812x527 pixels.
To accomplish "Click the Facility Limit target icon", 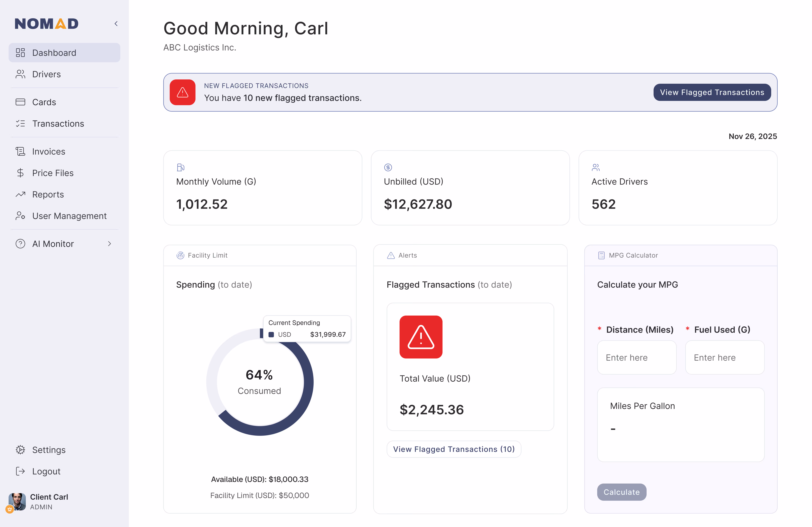I will coord(180,255).
